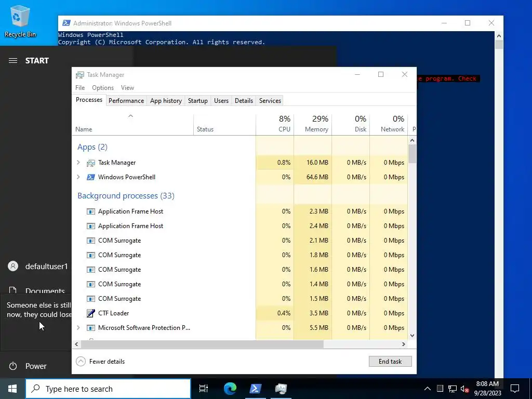Screen dimensions: 532x399
Task: Expand the Task Manager process group
Action: pyautogui.click(x=78, y=163)
